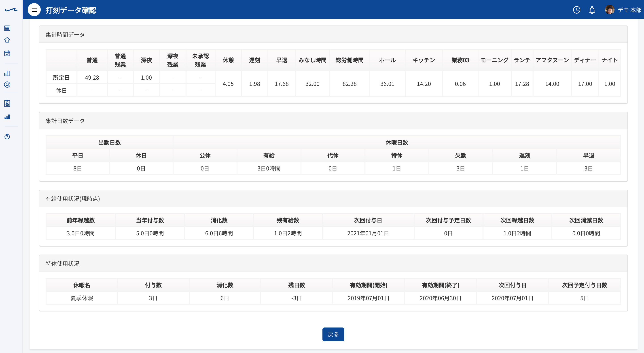
Task: Click the 夏季休暇 row name
Action: (82, 298)
